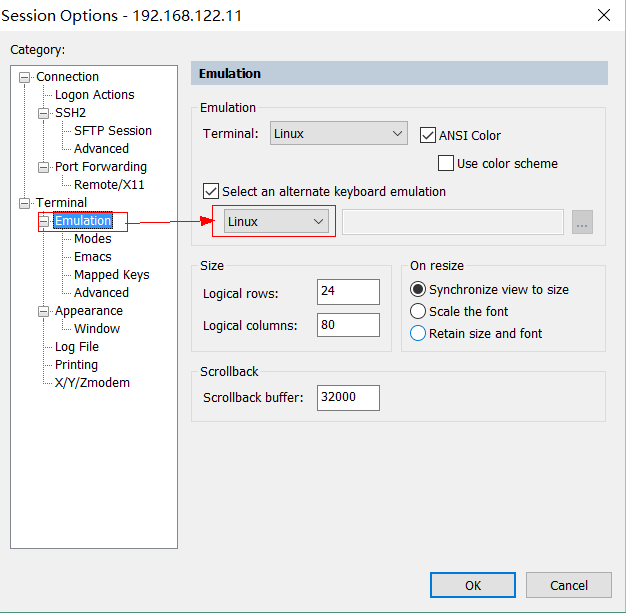Select Advanced under Emulation
626x616 pixels.
(x=101, y=293)
